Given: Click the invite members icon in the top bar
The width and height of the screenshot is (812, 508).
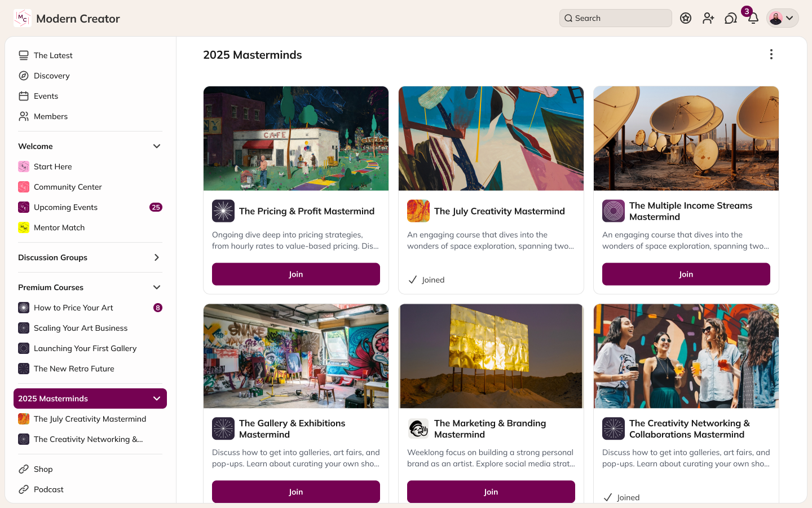Looking at the screenshot, I should [708, 17].
